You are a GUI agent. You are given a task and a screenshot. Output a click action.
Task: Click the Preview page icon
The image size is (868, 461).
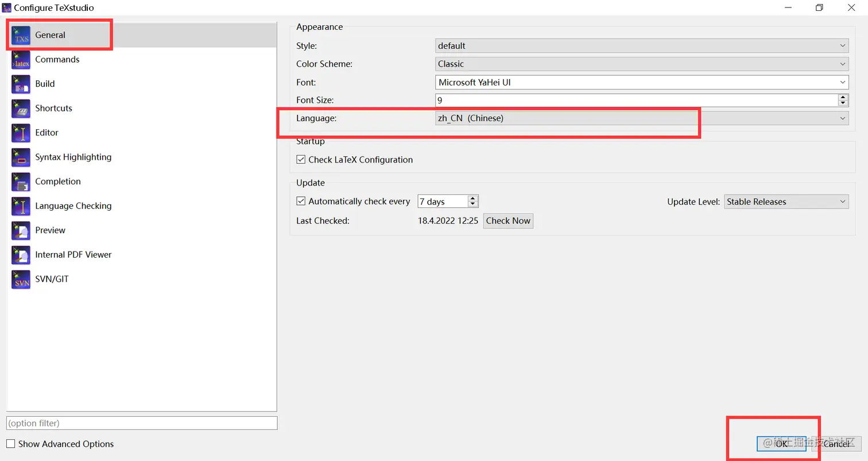point(21,230)
